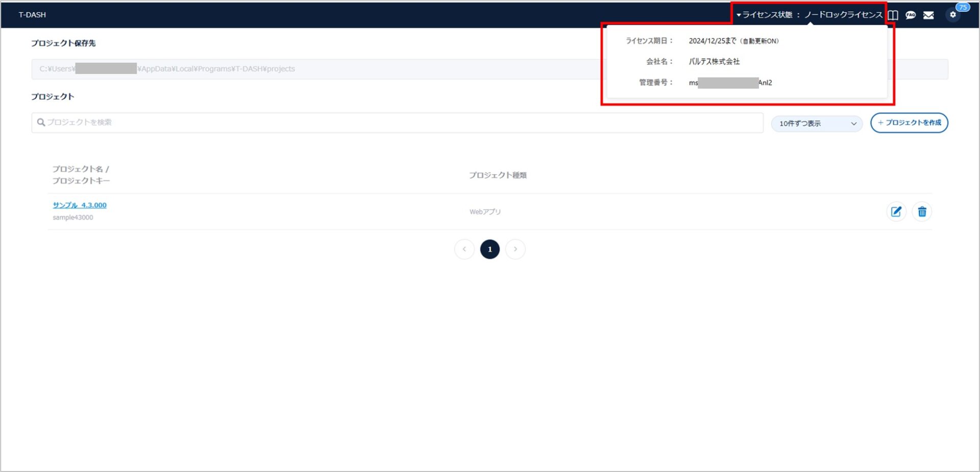Expand the 10件ずつ表示 page size dropdown

[817, 124]
